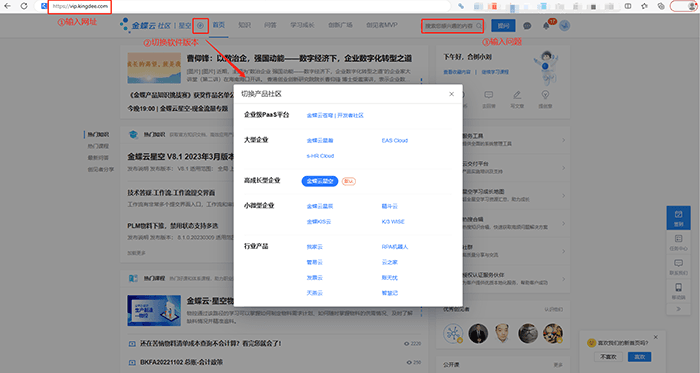Click the browser back arrow
Screen dimensions: 700x373
coord(8,6)
